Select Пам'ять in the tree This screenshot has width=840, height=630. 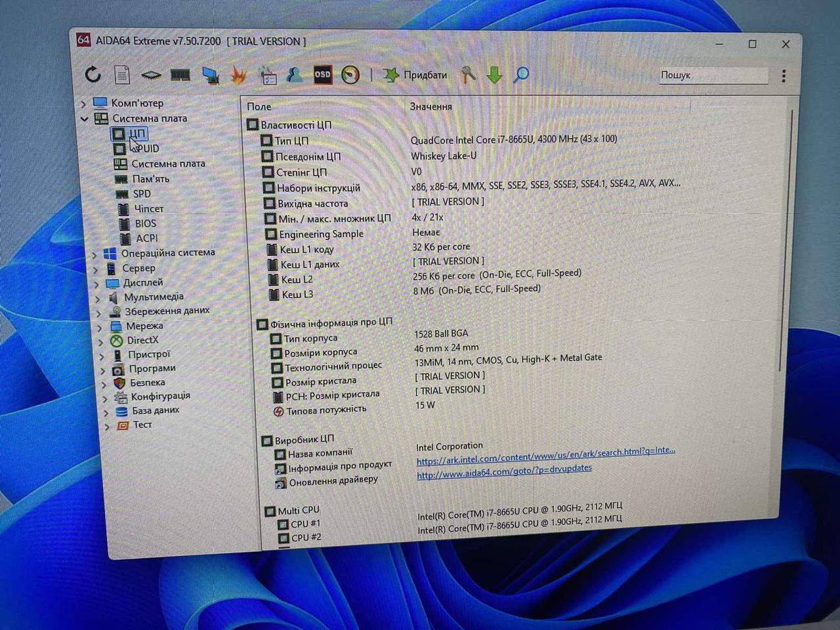click(142, 178)
